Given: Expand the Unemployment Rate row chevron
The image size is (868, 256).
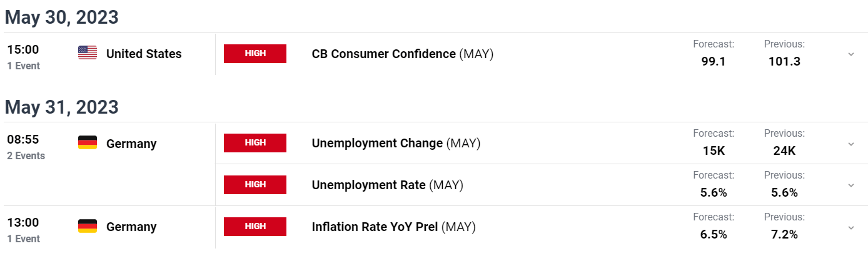Looking at the screenshot, I should [x=850, y=185].
